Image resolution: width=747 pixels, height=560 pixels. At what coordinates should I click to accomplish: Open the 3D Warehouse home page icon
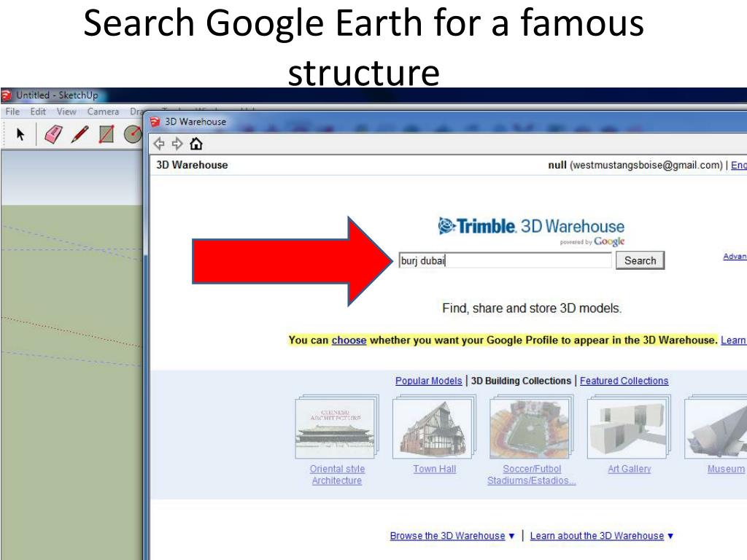point(196,144)
